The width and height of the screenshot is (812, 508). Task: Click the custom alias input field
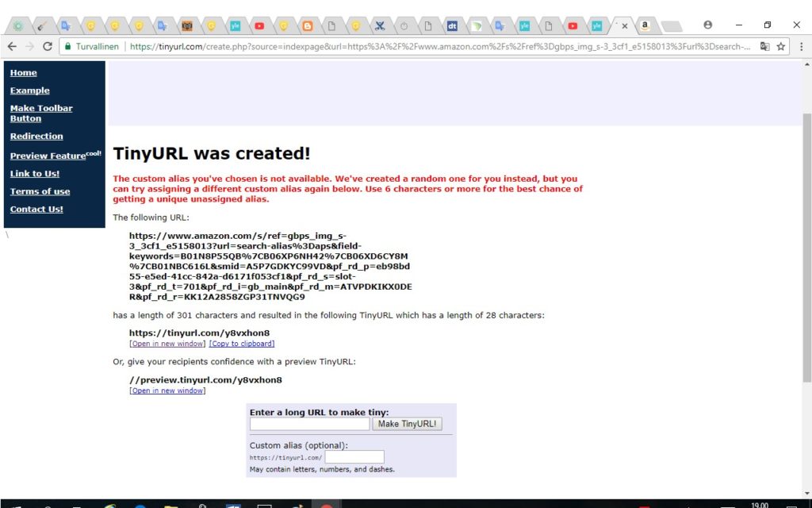(x=354, y=457)
